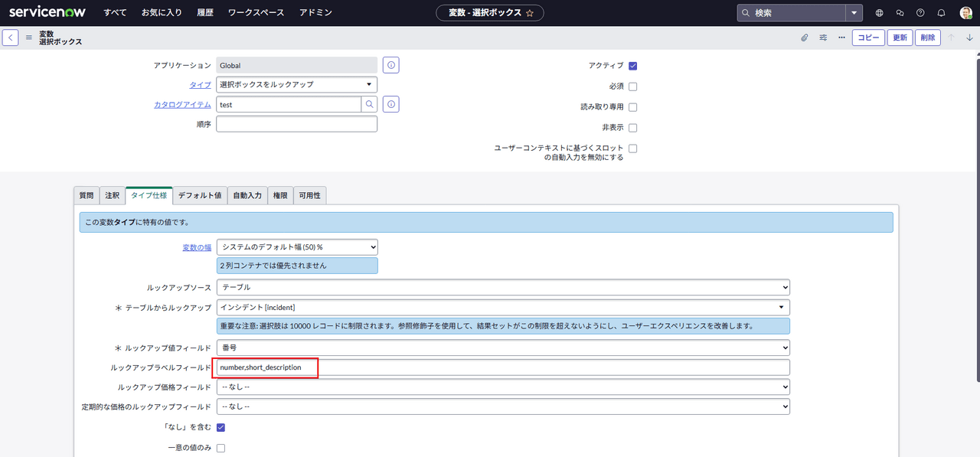Screen dimensions: 980x457
Task: Click the catalog item search magnifier icon
Action: tap(369, 104)
